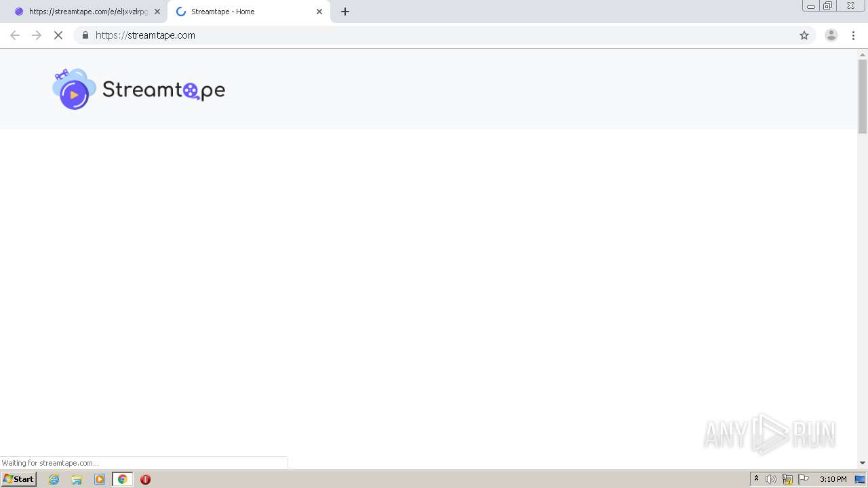Screen dimensions: 868x488
Task: Click favicon of first streamtape tab
Action: coord(19,12)
